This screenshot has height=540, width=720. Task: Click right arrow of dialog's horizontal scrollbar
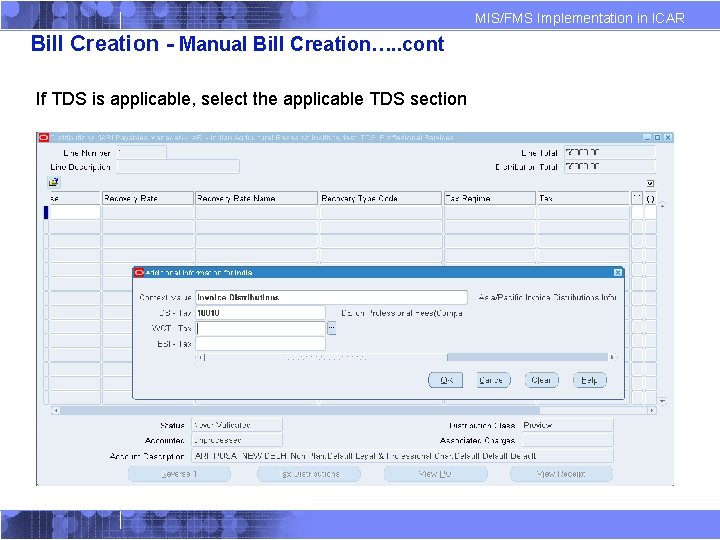pos(613,357)
